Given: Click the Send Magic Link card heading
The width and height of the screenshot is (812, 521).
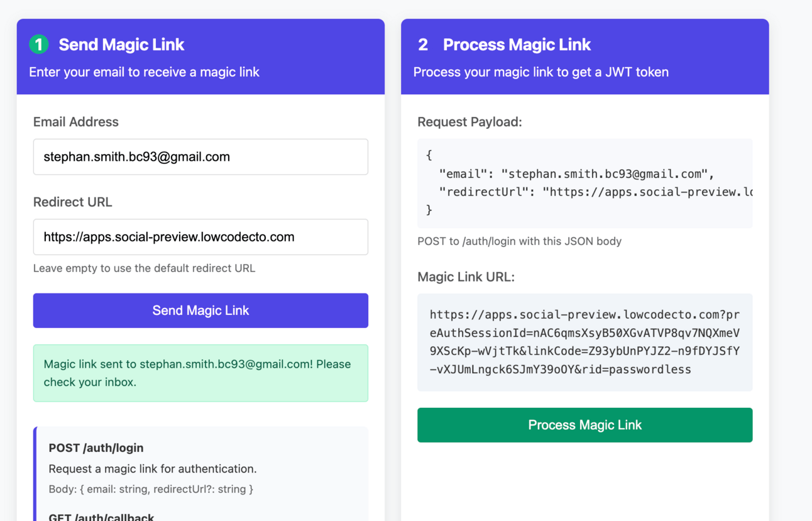Looking at the screenshot, I should coord(121,45).
